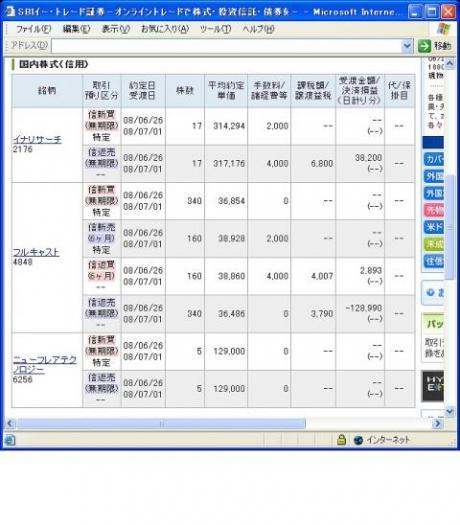Click the horizontal scrollbar thumb
Viewport: 460px width, 525px height.
point(161,424)
